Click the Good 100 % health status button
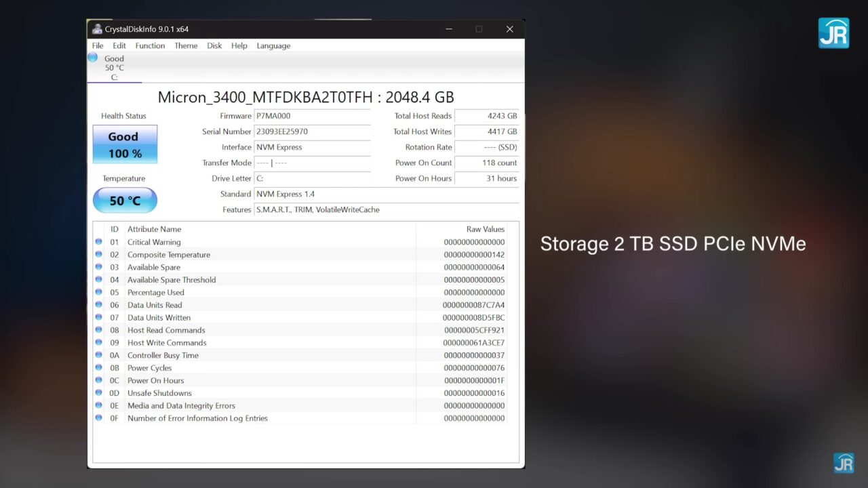 pyautogui.click(x=125, y=144)
